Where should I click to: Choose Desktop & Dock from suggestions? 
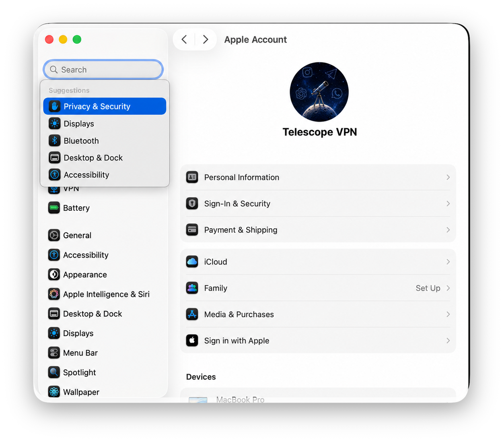click(105, 158)
